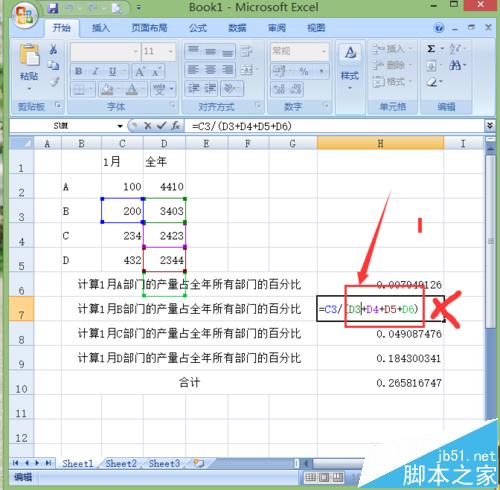Click the insert function fx button

coord(176,126)
